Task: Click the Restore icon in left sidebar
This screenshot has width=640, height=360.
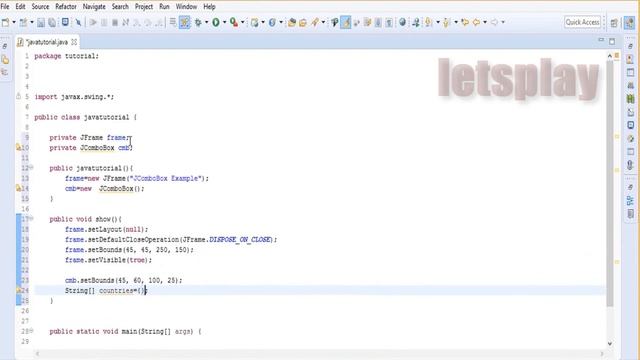Action: pos(5,47)
